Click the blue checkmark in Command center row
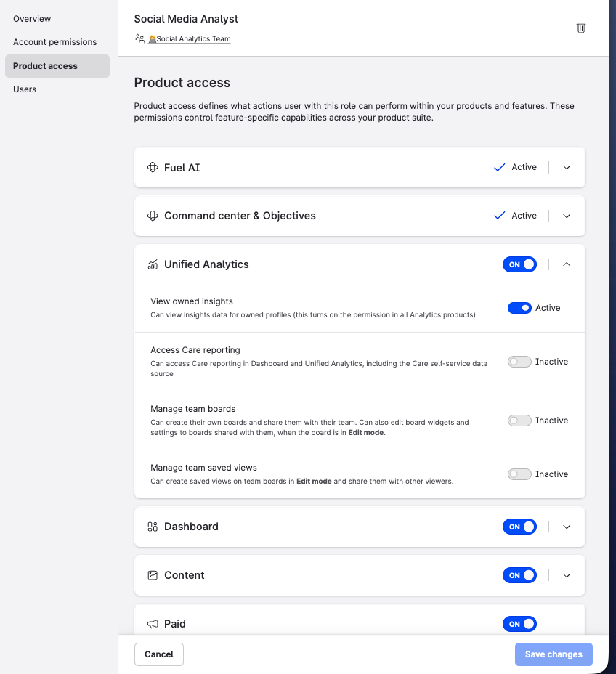Viewport: 616px width, 674px height. [500, 216]
